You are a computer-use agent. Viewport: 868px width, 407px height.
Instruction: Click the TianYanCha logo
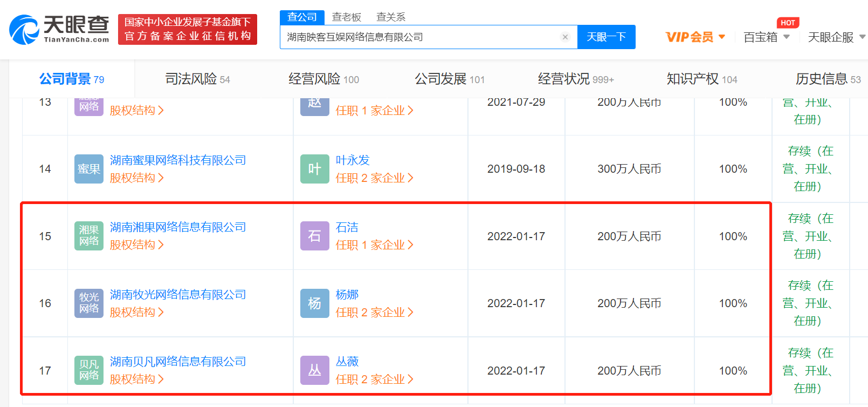[59, 29]
